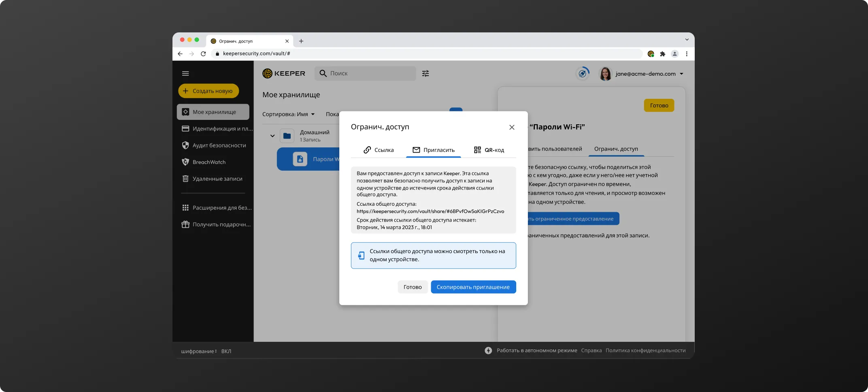Open the search filter settings icon
Screen dimensions: 868x392
coord(425,73)
